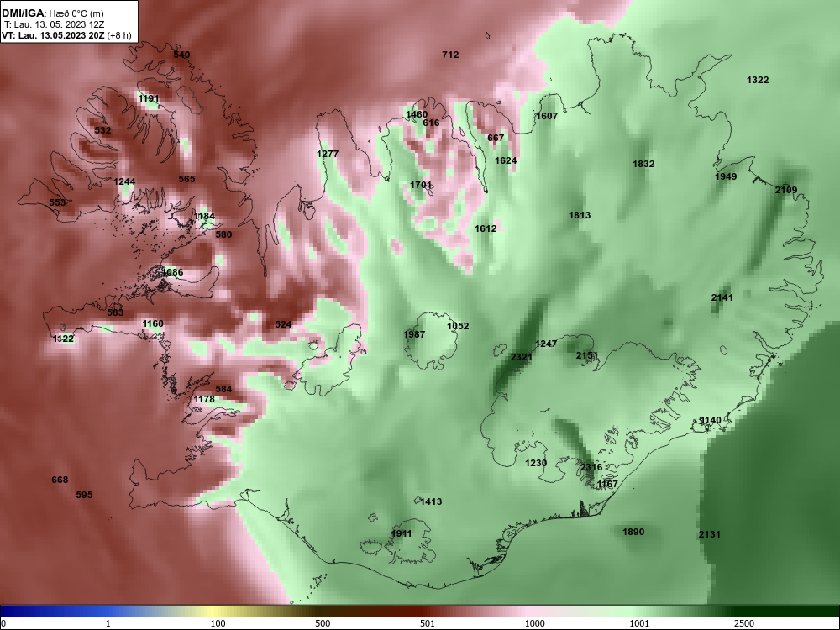Click the 100 label on the color scale
Screen dimensions: 840x630
click(218, 623)
